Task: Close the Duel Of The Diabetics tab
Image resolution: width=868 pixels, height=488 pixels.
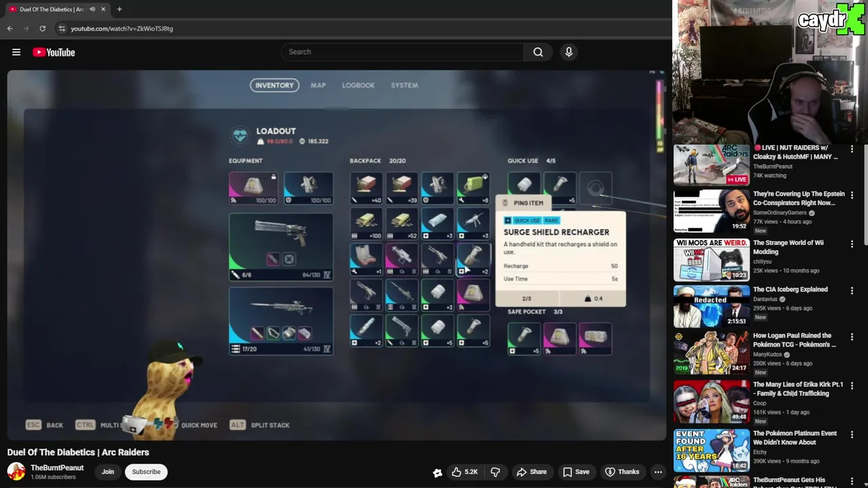Action: point(103,9)
